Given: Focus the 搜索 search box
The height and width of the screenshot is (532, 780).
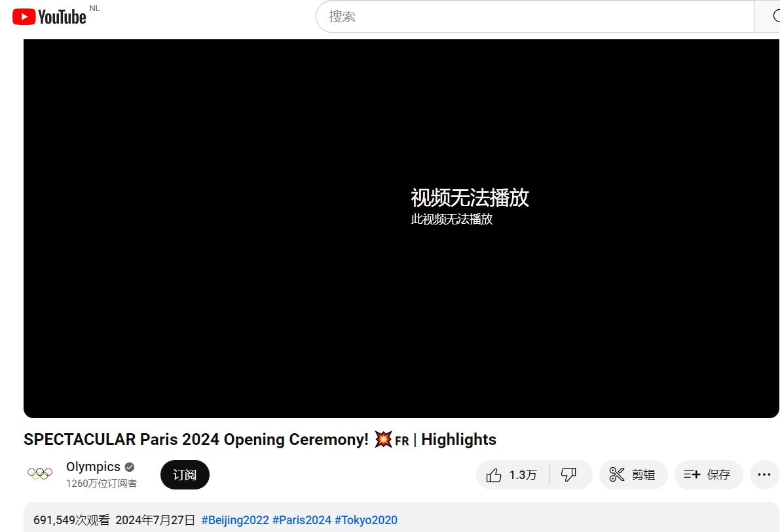Looking at the screenshot, I should tap(535, 16).
